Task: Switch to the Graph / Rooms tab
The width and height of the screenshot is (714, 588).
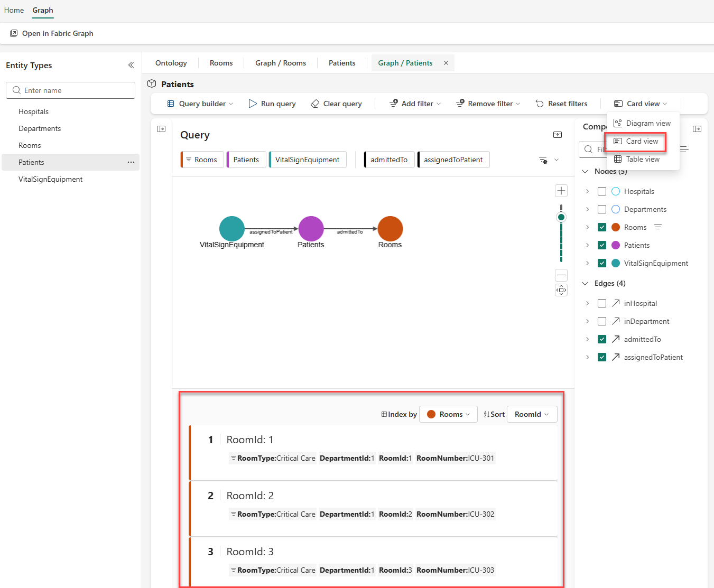Action: coord(281,63)
